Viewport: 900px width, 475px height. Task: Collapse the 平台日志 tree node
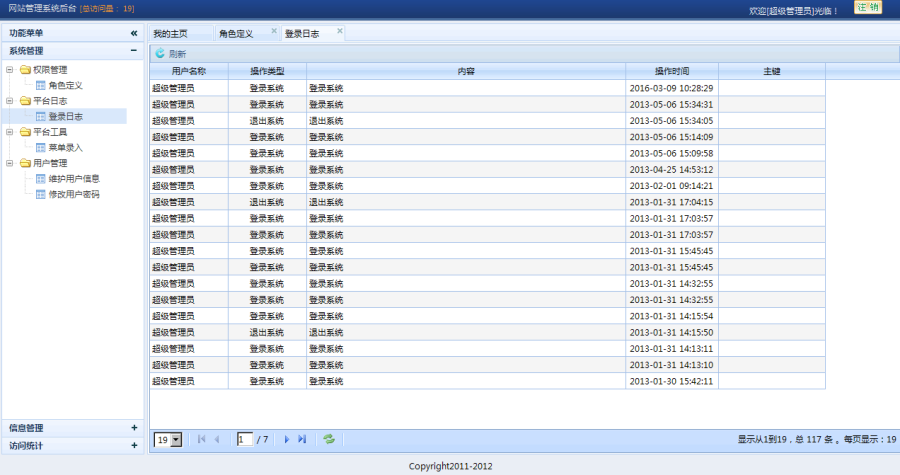[x=9, y=100]
